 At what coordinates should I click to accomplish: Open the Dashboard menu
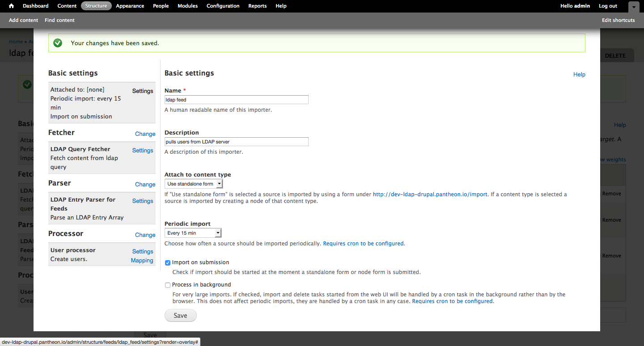click(x=36, y=6)
